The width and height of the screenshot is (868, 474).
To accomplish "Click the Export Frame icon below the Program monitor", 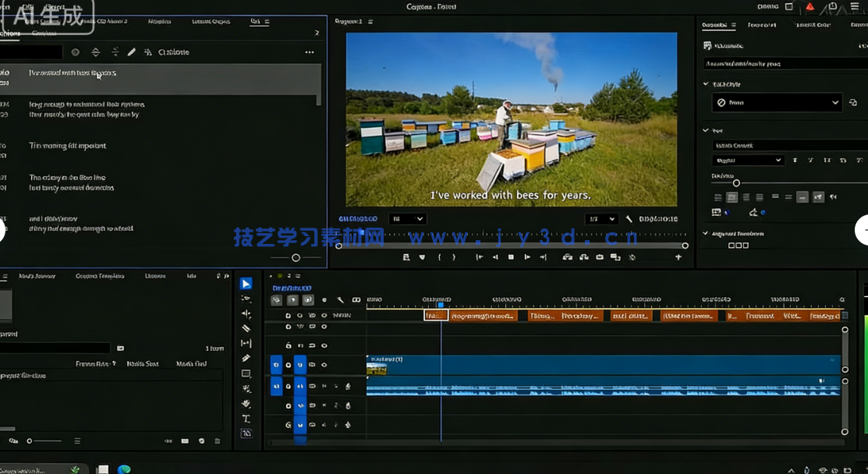I will pos(600,256).
